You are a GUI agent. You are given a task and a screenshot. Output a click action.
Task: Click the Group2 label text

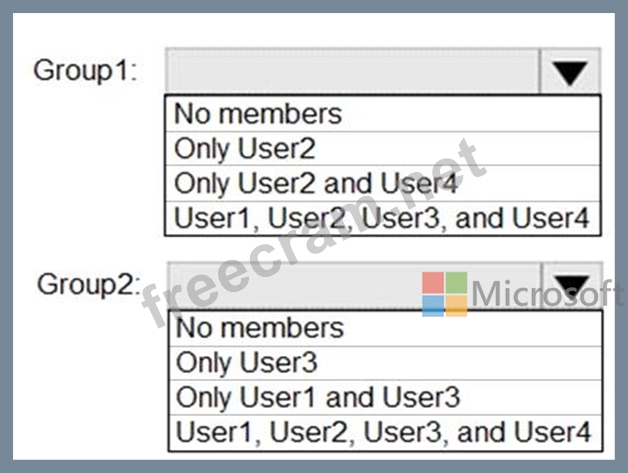(89, 284)
